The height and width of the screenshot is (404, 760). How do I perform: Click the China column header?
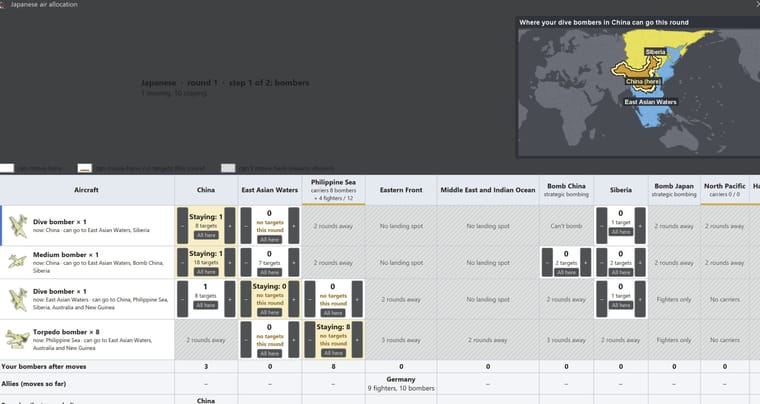[x=206, y=190]
